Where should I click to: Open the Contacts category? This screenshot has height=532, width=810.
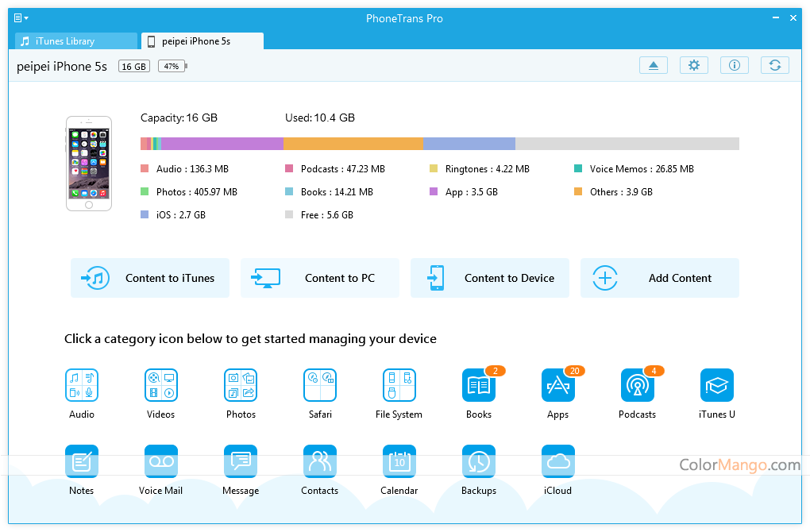pos(320,461)
